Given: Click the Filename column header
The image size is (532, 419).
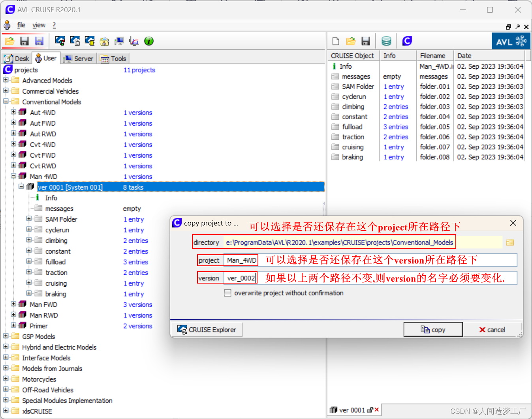Looking at the screenshot, I should (x=434, y=56).
